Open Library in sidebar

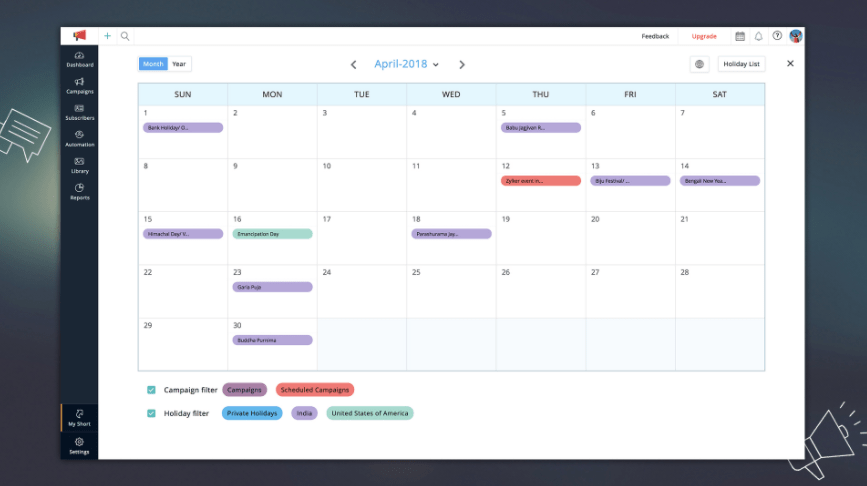coord(80,165)
